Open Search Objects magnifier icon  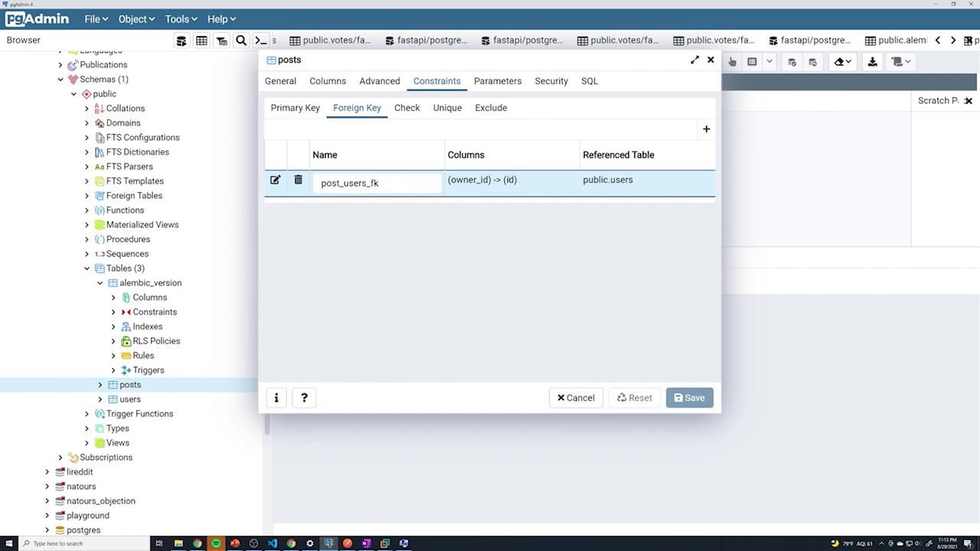pos(241,41)
